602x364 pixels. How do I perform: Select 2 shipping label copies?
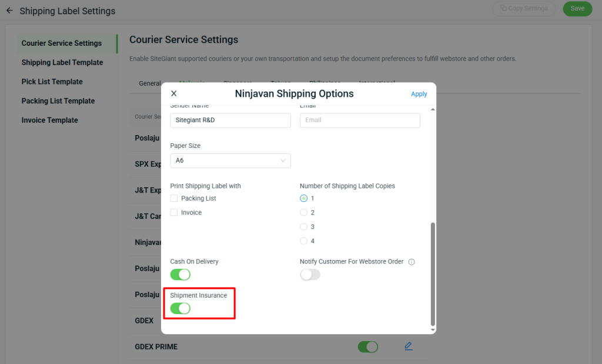coord(304,213)
